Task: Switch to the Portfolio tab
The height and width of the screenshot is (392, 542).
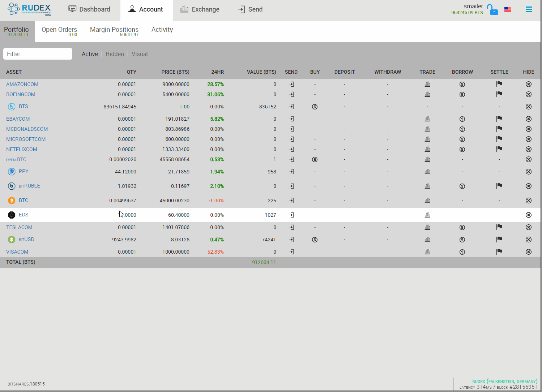Action: click(17, 31)
